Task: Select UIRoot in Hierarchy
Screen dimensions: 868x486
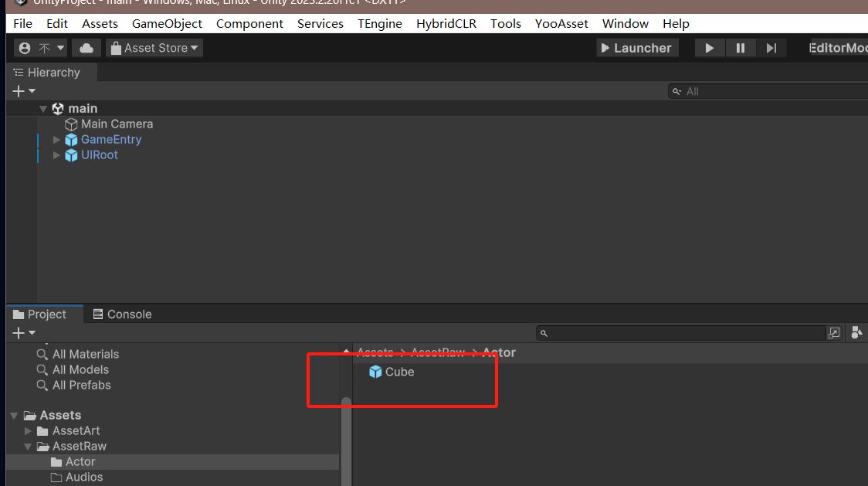Action: click(x=100, y=155)
